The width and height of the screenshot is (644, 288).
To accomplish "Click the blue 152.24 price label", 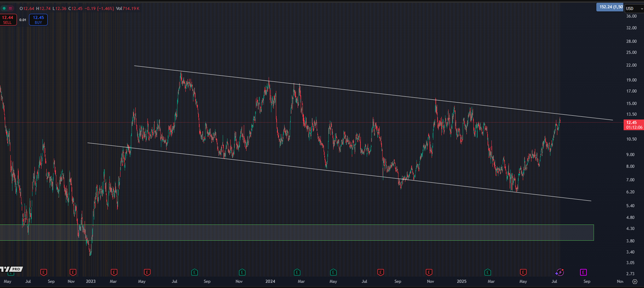I will (x=610, y=7).
